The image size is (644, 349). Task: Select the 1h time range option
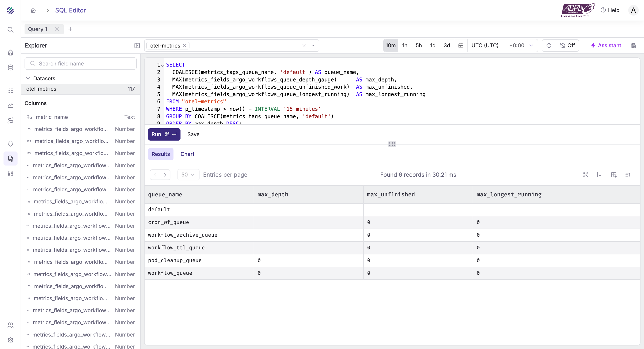coord(405,46)
